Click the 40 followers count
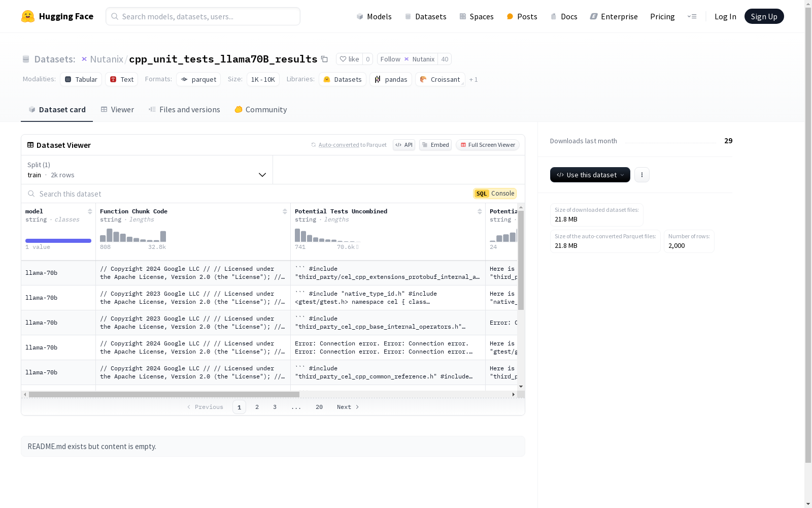The height and width of the screenshot is (508, 812). (445, 59)
